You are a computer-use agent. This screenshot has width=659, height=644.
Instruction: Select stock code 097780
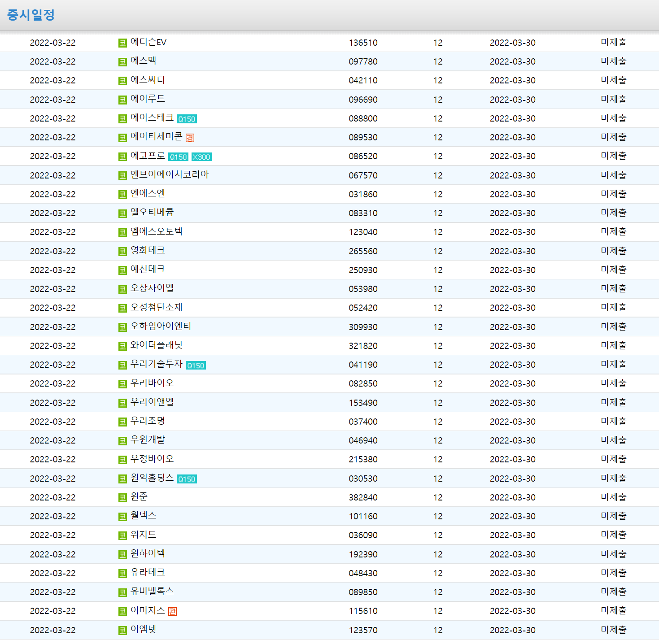click(363, 62)
